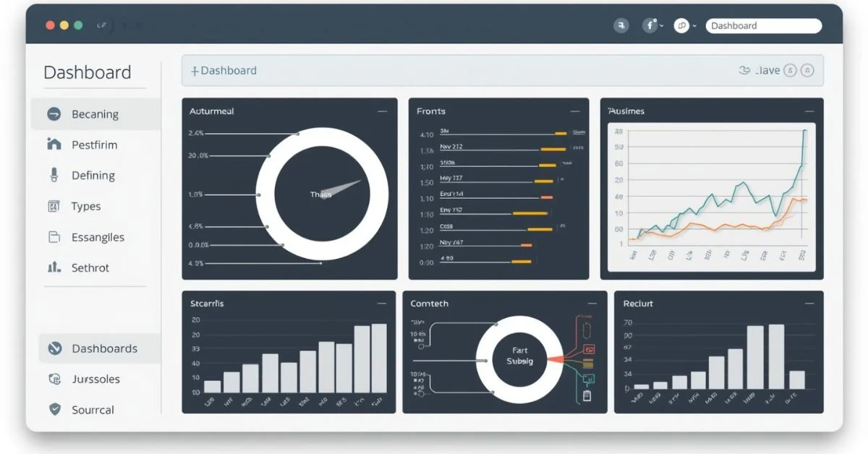
Task: Open the Dashboards section icon
Action: coord(54,348)
